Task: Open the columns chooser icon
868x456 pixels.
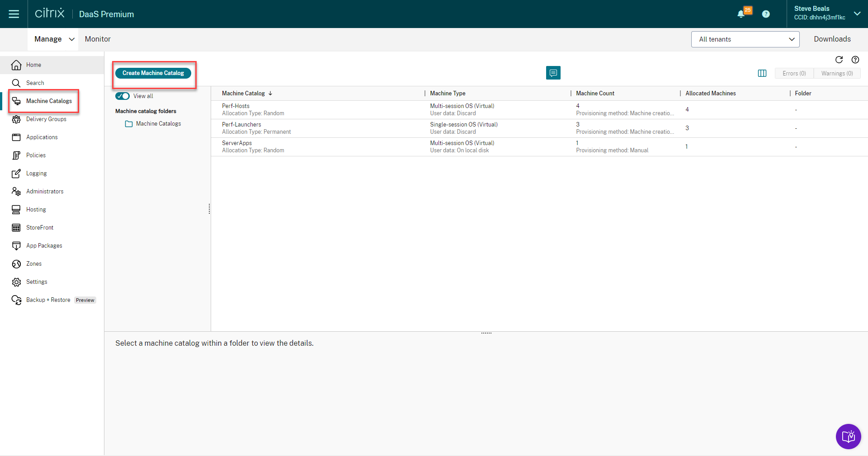Action: 762,73
